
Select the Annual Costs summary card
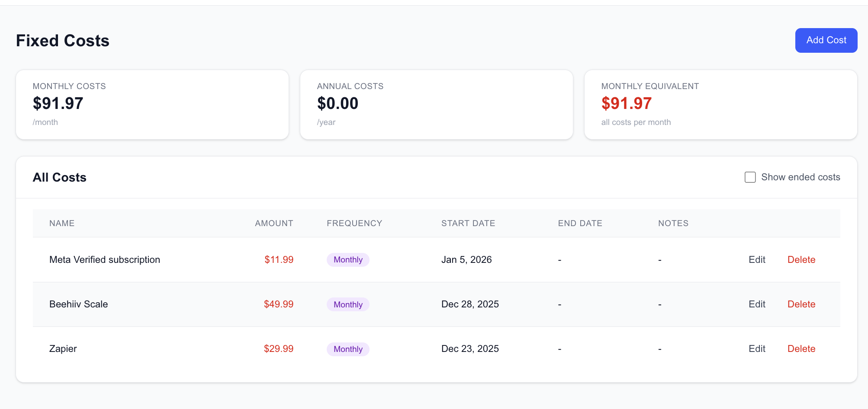point(437,104)
